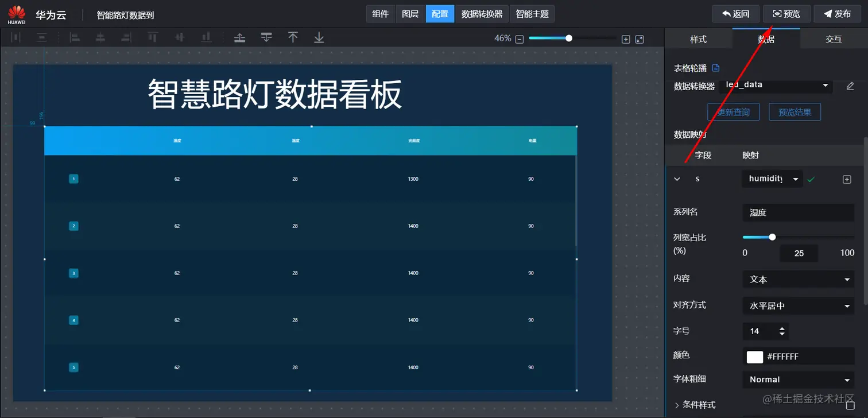This screenshot has width=868, height=418.
Task: Click the bring to top icon
Action: [x=293, y=38]
